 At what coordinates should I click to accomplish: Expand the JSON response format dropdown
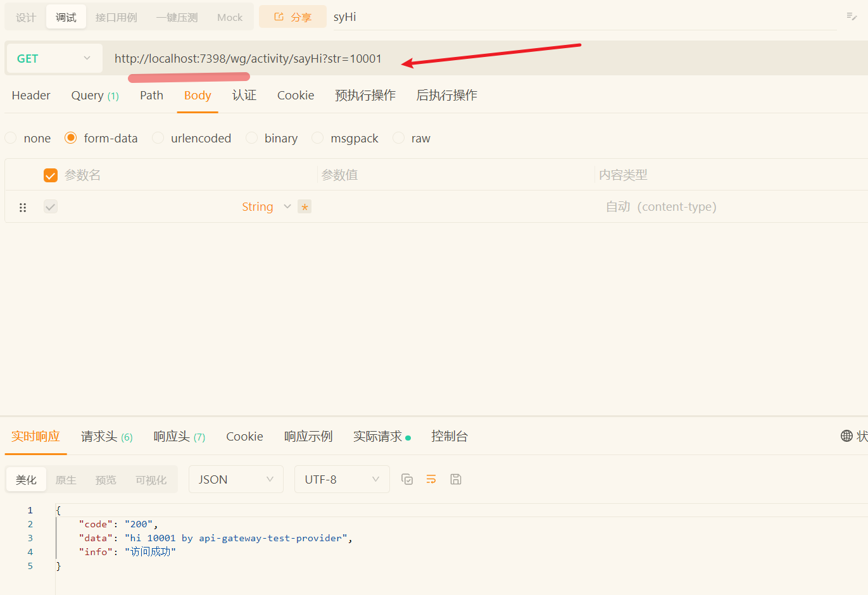pyautogui.click(x=235, y=479)
